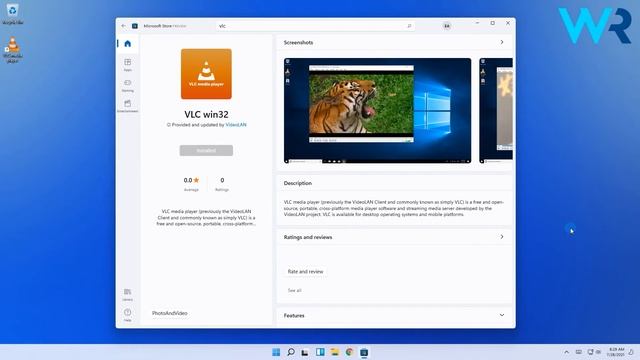Minimize the Microsoft Store window
640x360 pixels.
coord(477,23)
